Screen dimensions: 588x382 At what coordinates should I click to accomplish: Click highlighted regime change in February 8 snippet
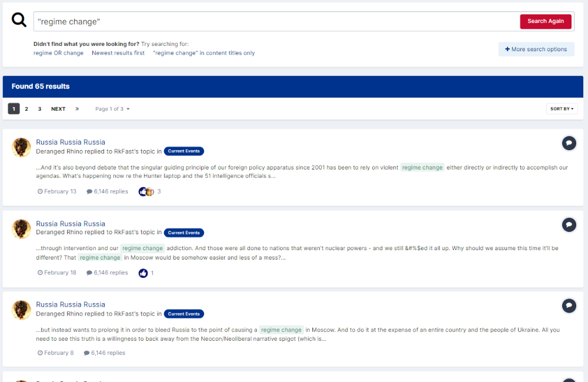(x=281, y=330)
